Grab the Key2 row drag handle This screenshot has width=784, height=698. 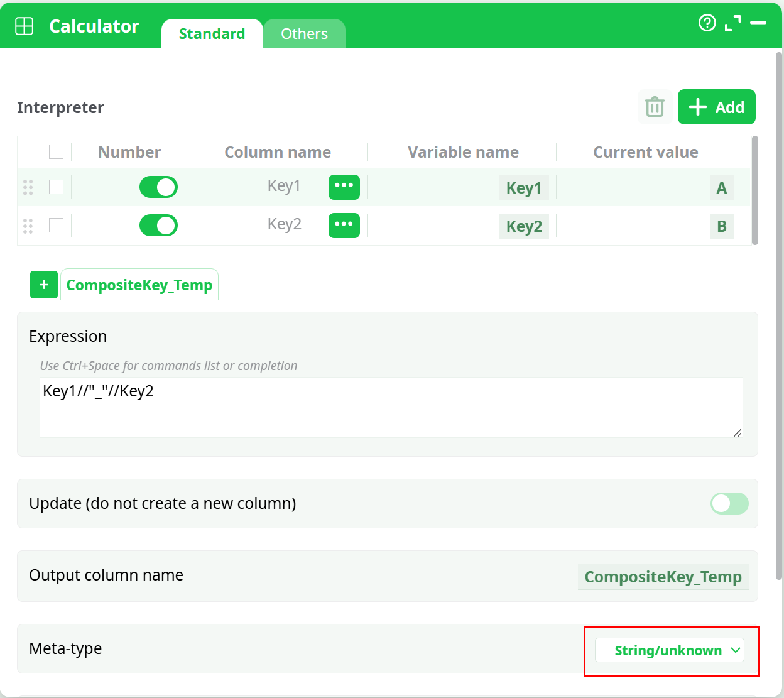pyautogui.click(x=28, y=226)
